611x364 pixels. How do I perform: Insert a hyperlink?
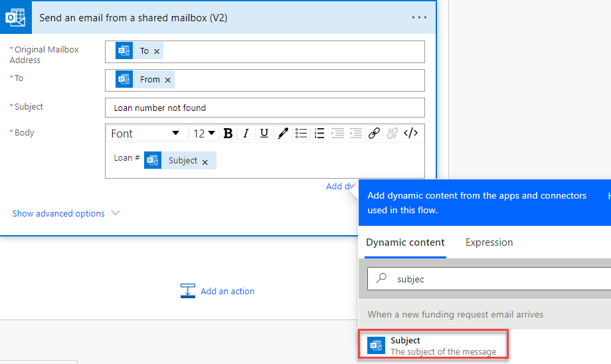[374, 134]
